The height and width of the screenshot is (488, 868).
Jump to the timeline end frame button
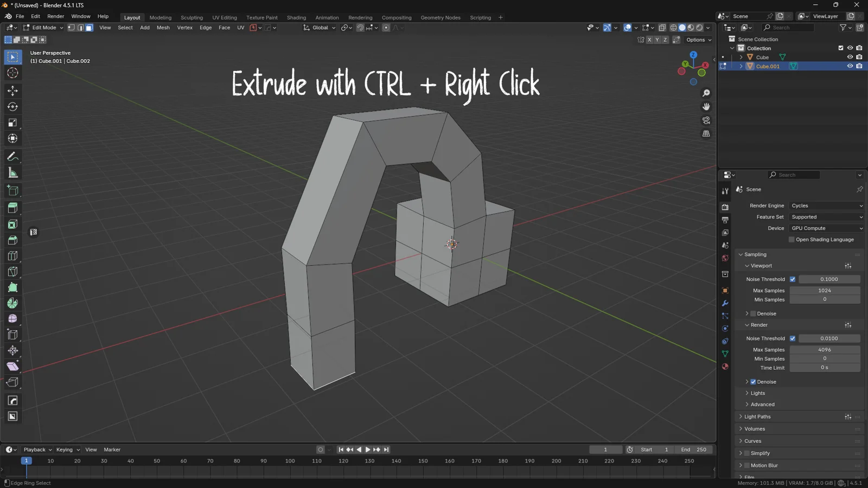386,450
